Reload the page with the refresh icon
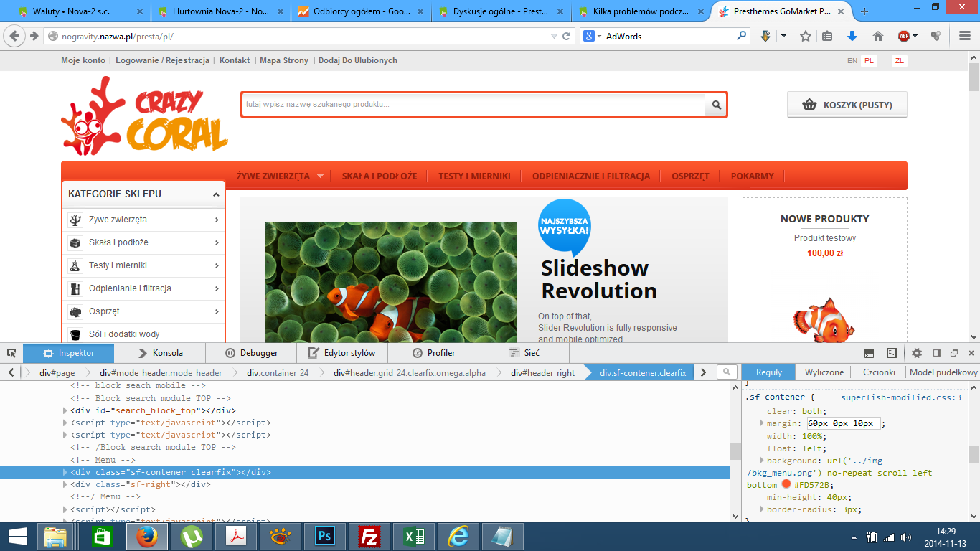980x551 pixels. pyautogui.click(x=567, y=36)
